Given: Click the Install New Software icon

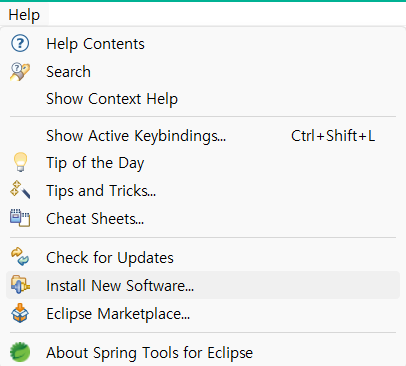Looking at the screenshot, I should [x=20, y=285].
